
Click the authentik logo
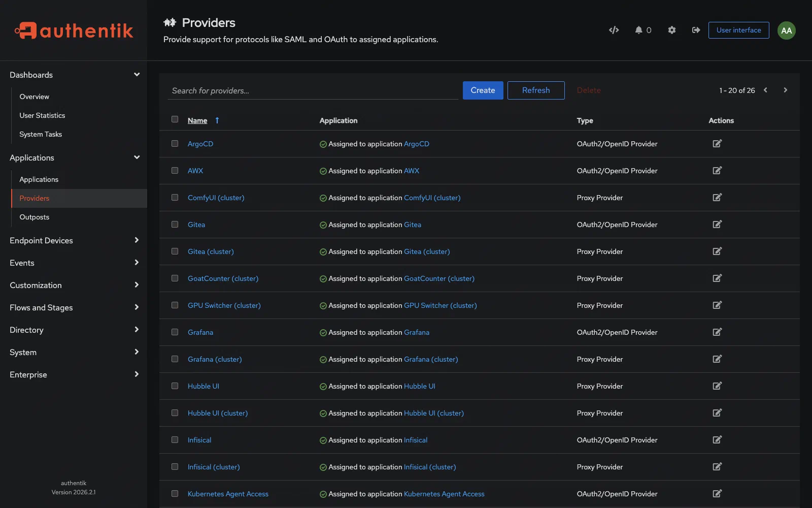74,30
